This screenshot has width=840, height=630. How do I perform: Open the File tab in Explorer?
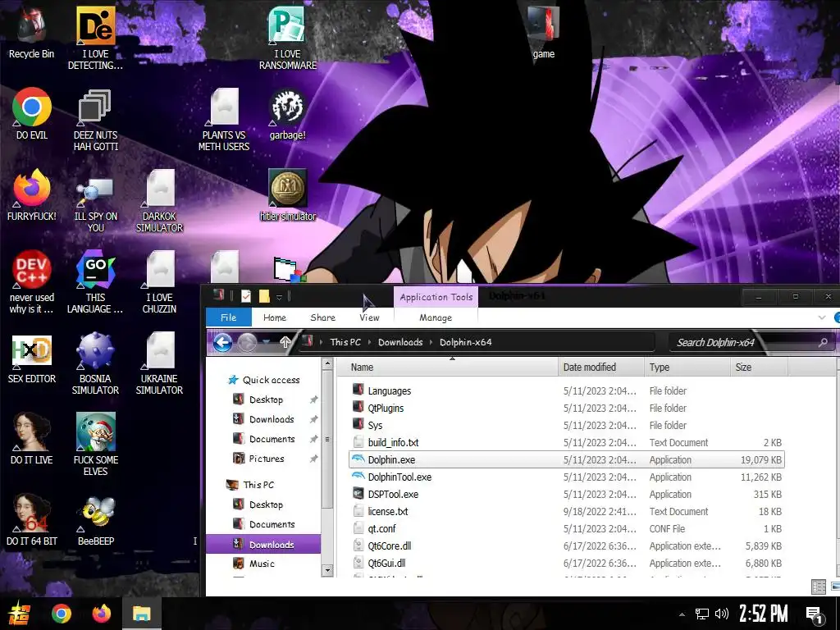228,317
